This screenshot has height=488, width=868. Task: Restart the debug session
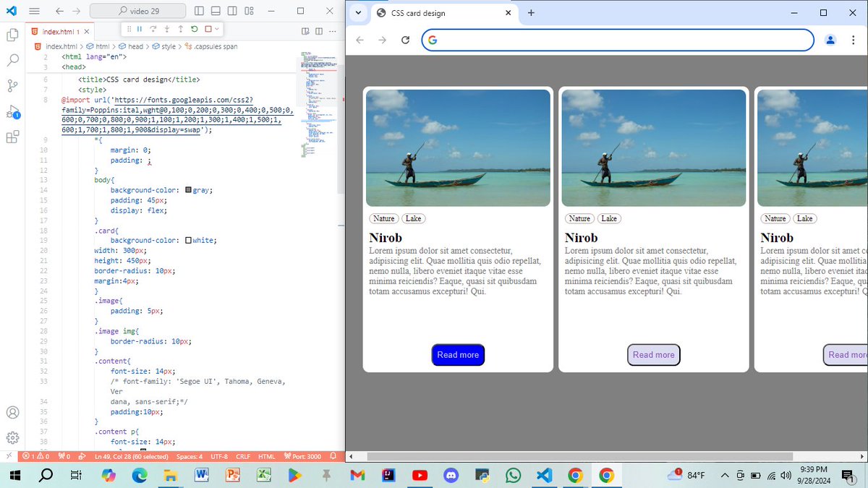[195, 29]
